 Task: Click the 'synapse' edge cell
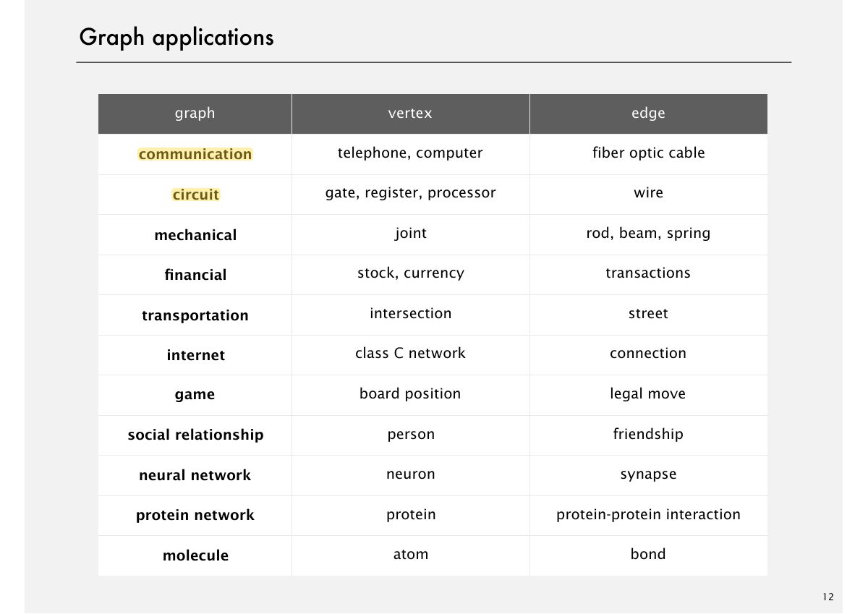pyautogui.click(x=648, y=475)
